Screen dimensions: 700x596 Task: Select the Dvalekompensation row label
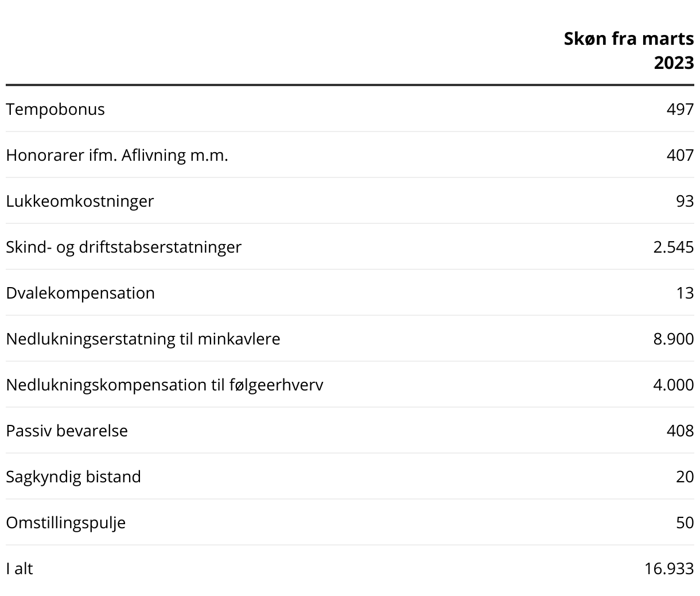[80, 293]
